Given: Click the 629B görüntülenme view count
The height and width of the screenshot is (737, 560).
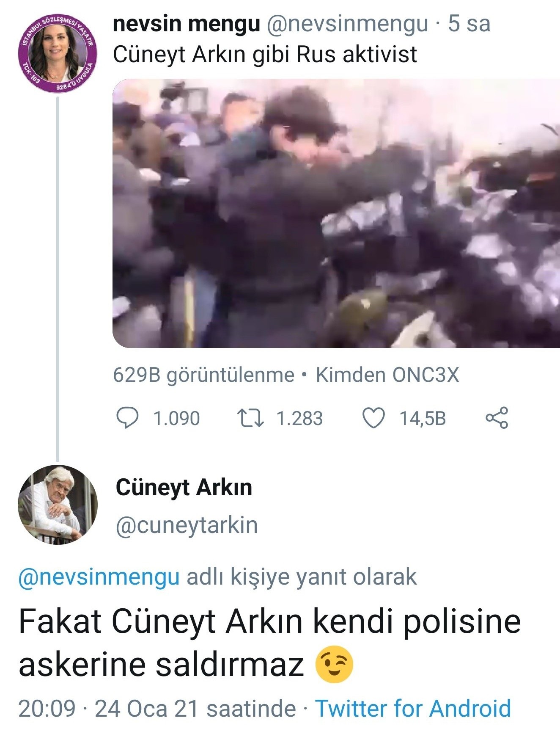Looking at the screenshot, I should point(203,375).
